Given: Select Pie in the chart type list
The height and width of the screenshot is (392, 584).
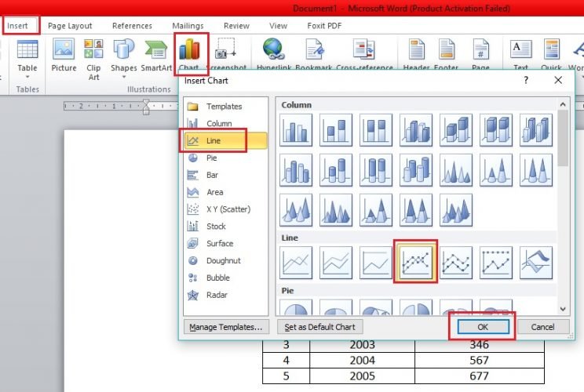Looking at the screenshot, I should point(212,158).
